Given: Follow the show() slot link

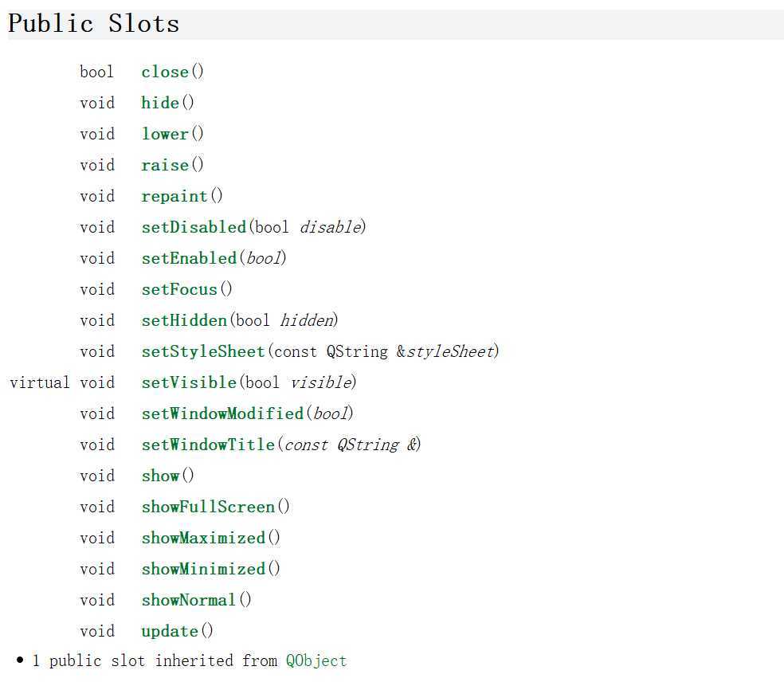Looking at the screenshot, I should (x=160, y=476).
